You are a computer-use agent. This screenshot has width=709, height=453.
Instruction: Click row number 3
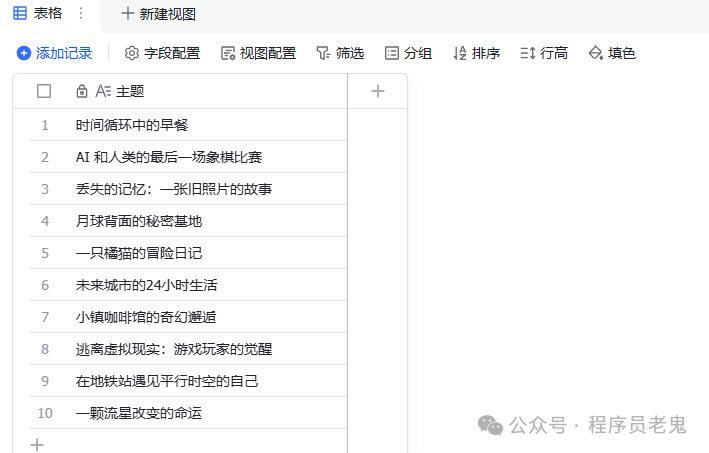pyautogui.click(x=45, y=189)
